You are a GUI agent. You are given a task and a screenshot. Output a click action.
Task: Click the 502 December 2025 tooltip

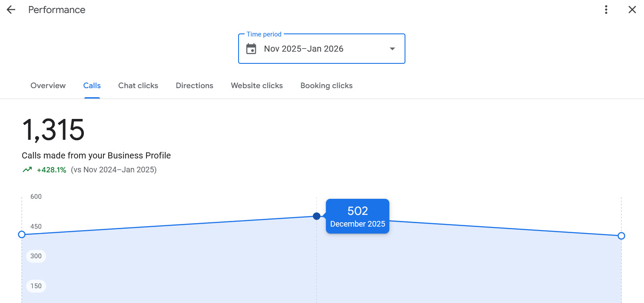(x=358, y=216)
